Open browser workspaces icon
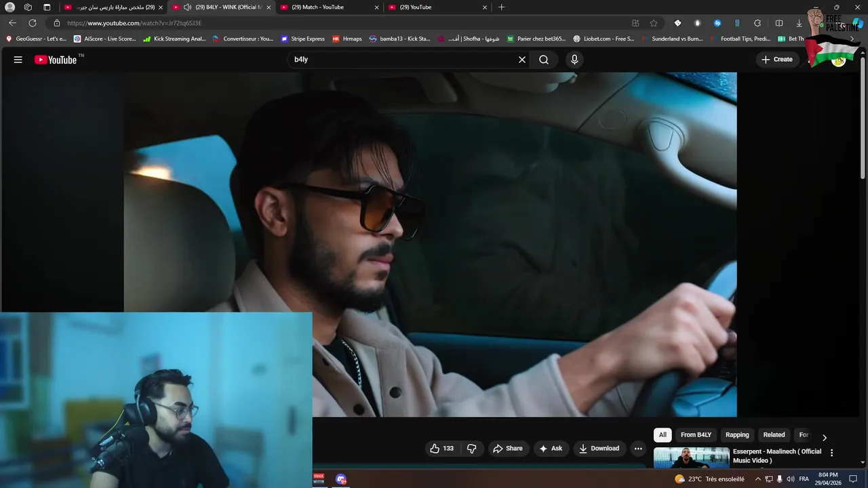This screenshot has width=868, height=488. (28, 7)
